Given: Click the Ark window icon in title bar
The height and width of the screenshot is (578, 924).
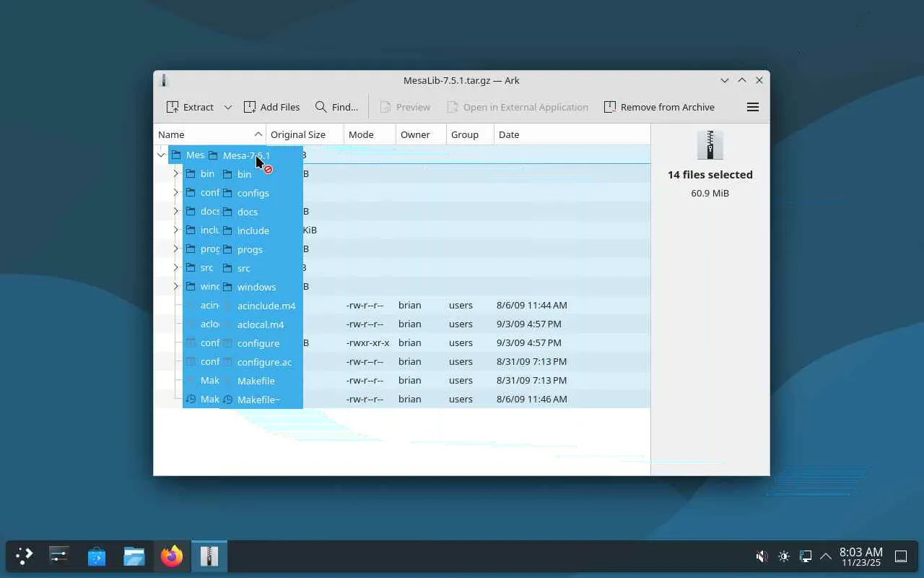Looking at the screenshot, I should point(165,80).
